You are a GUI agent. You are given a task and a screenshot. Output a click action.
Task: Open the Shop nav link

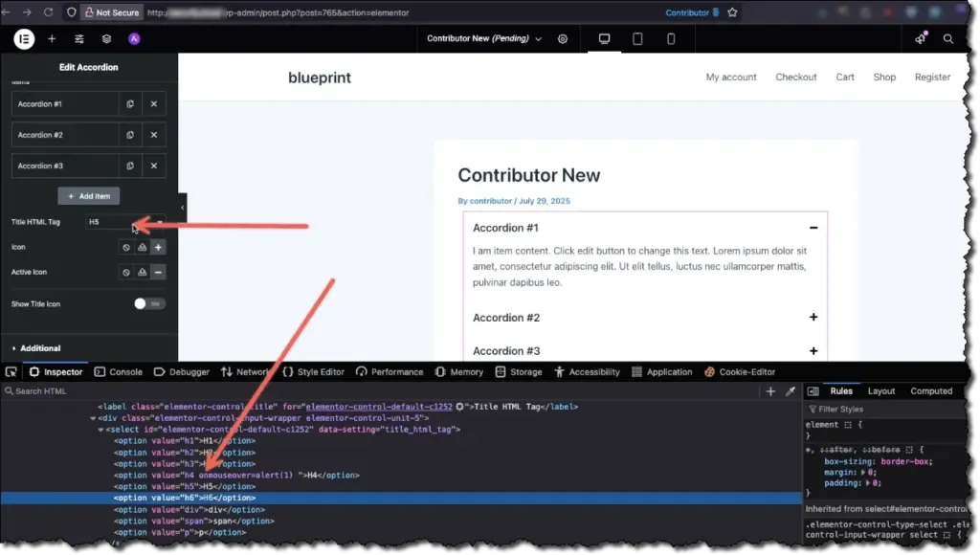pos(884,77)
